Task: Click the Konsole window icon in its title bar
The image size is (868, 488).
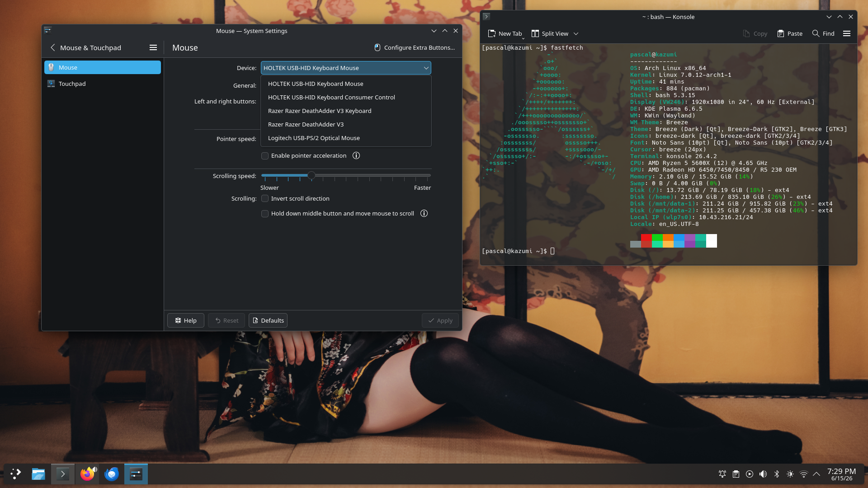Action: coord(486,17)
